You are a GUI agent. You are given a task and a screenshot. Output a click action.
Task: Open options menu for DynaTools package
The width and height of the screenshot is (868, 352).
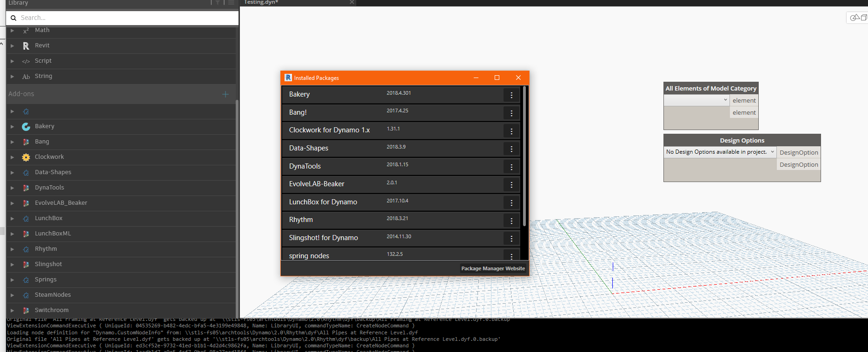coord(511,167)
